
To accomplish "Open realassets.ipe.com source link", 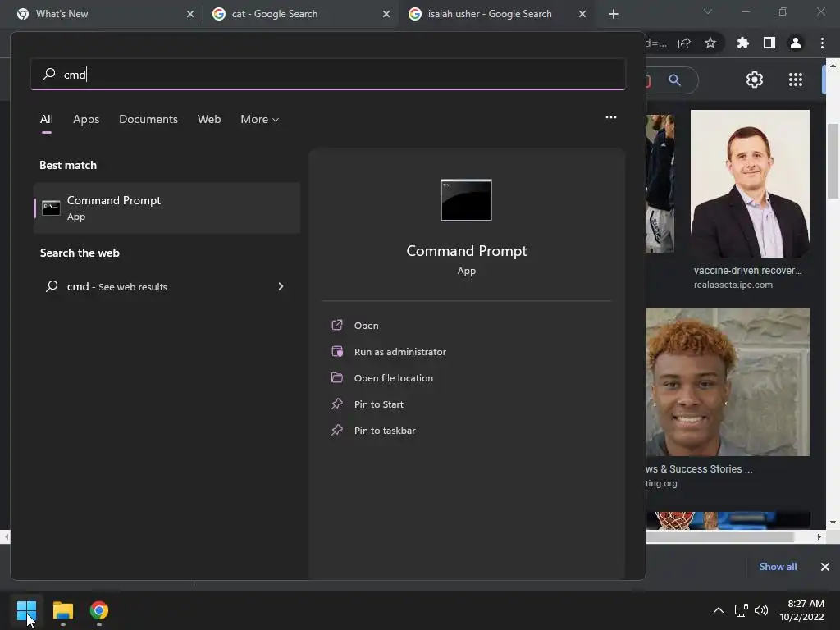I will point(733,285).
